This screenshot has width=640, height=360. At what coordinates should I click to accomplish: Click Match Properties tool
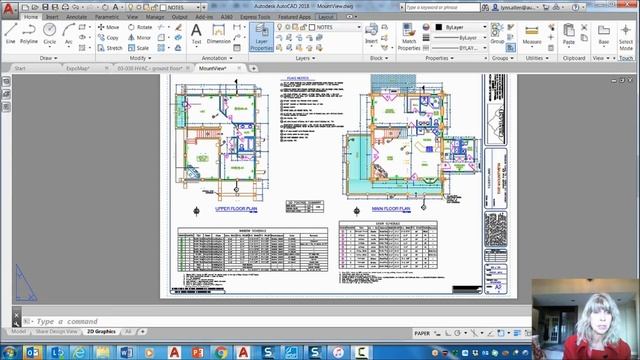click(409, 37)
